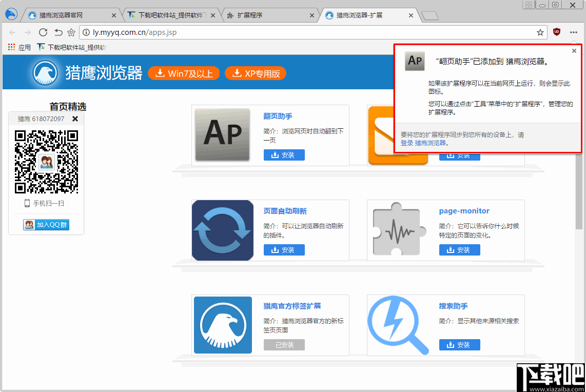Click the undo restore tab arrow
This screenshot has width=586, height=392.
click(x=58, y=32)
